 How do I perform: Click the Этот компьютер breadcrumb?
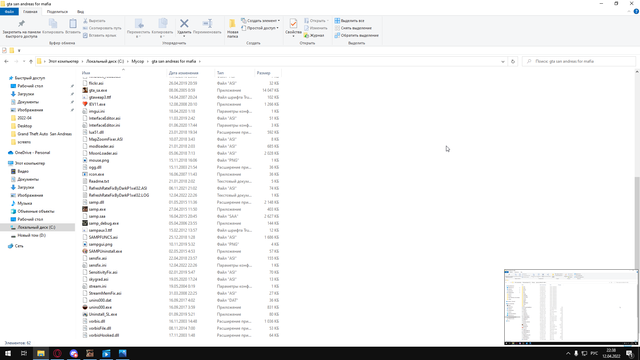pos(63,61)
